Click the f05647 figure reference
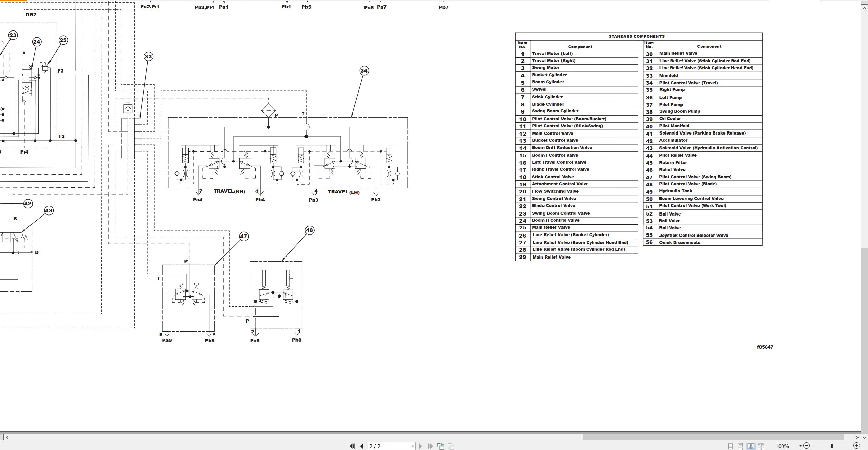Viewport: 868px width, 450px height. tap(765, 347)
